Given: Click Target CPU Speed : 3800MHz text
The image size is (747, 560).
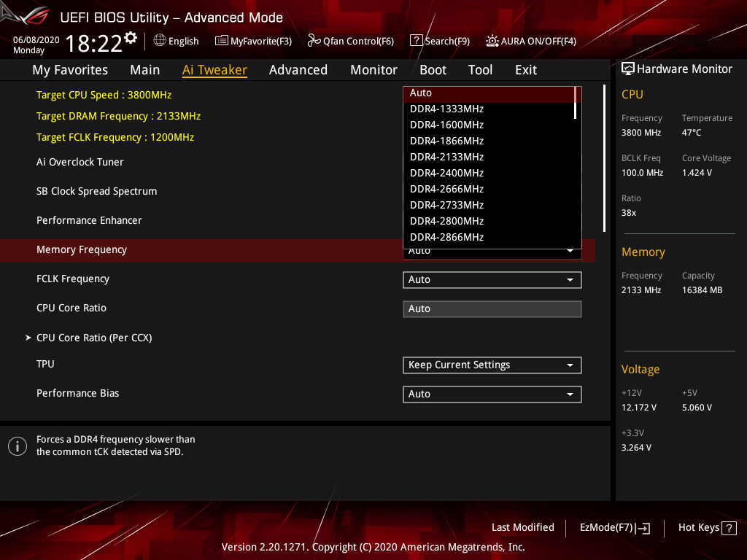Looking at the screenshot, I should [x=104, y=95].
